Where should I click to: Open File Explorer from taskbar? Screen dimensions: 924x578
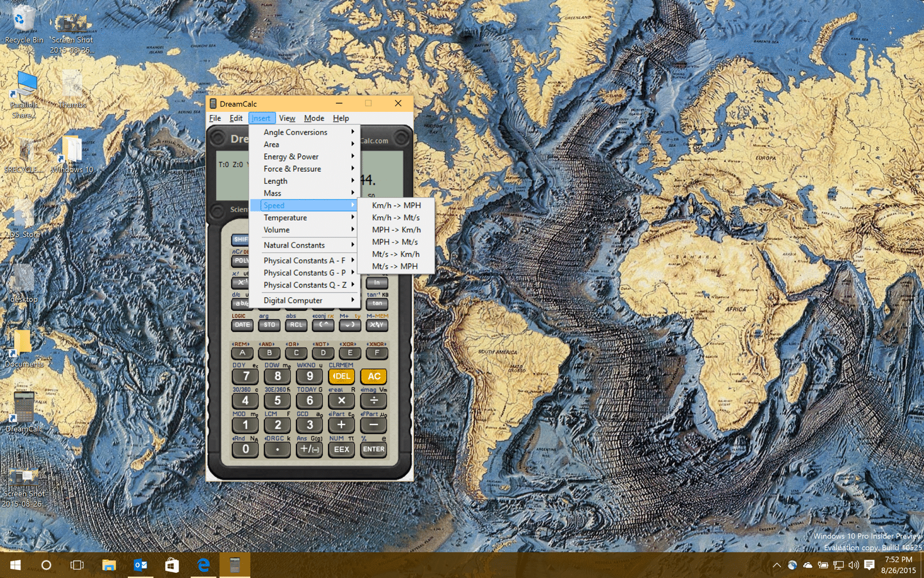109,565
